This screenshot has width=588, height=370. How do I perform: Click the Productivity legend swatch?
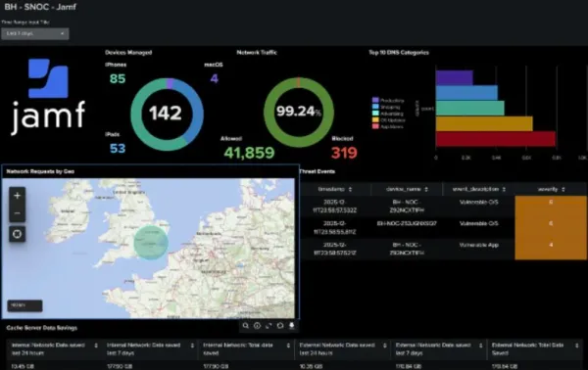(375, 100)
